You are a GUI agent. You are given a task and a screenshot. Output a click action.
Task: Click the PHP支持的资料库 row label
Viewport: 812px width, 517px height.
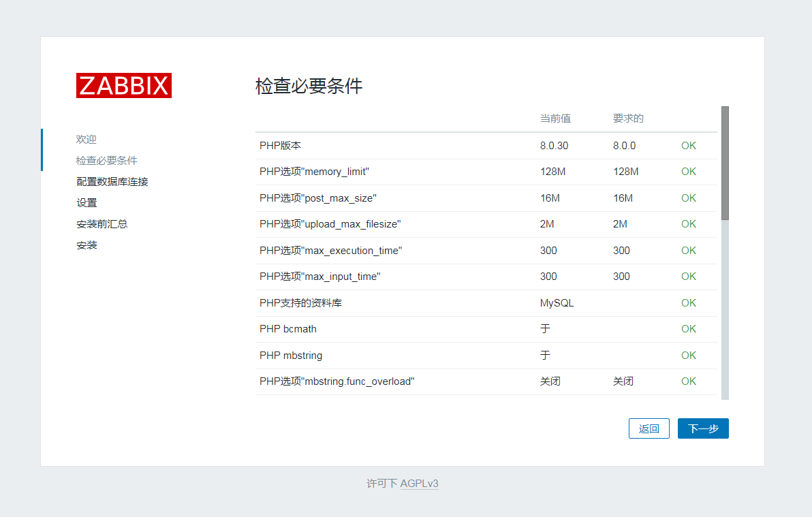coord(301,303)
